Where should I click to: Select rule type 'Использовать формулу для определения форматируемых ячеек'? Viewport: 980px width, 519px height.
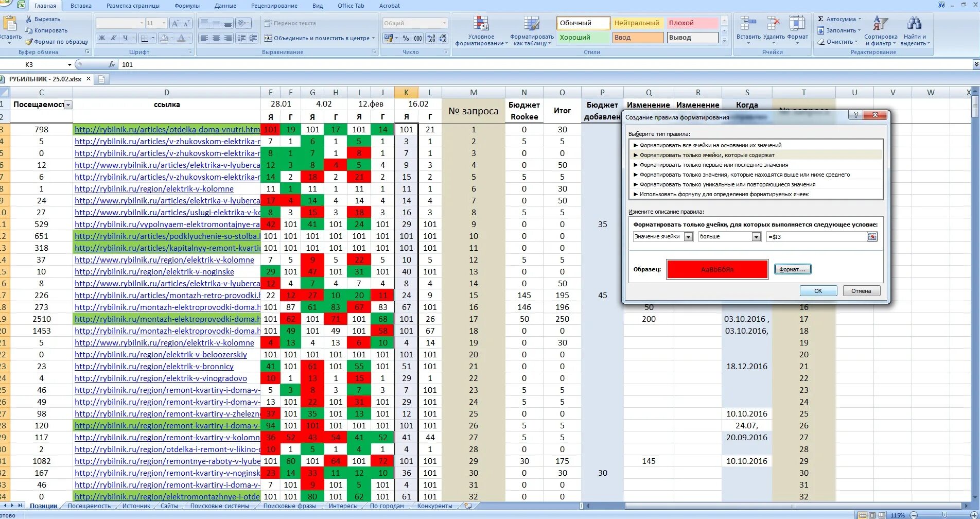[724, 194]
